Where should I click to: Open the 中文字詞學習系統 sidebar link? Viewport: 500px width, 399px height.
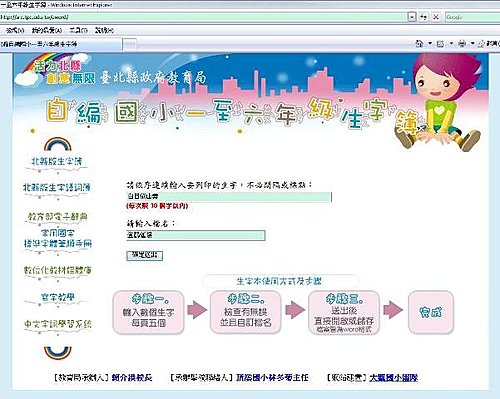coord(57,324)
